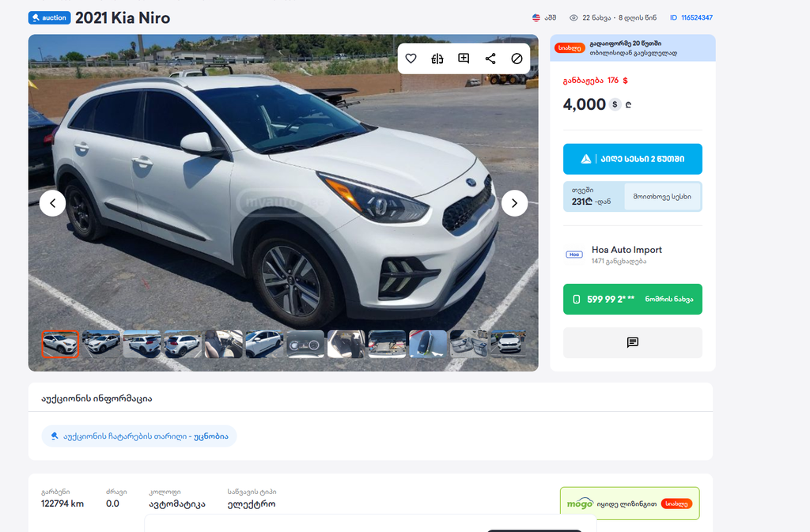Click the red new badge on Mogo banner

point(676,504)
